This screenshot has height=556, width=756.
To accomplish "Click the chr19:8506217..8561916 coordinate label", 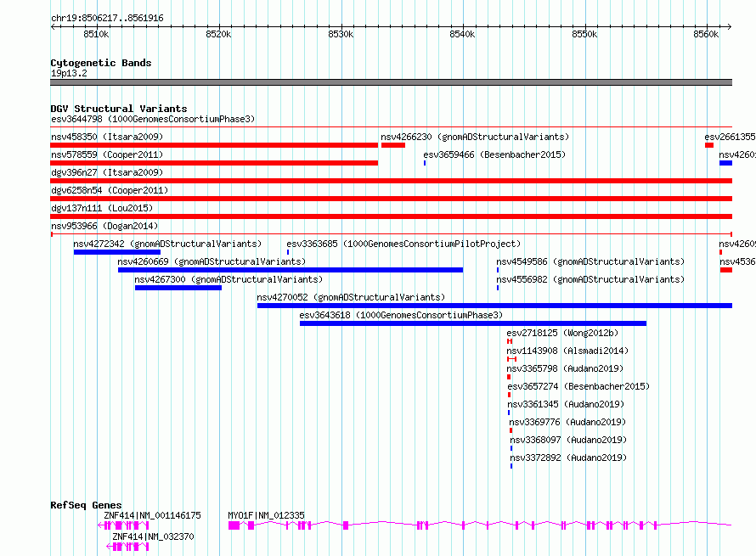I will tap(107, 19).
